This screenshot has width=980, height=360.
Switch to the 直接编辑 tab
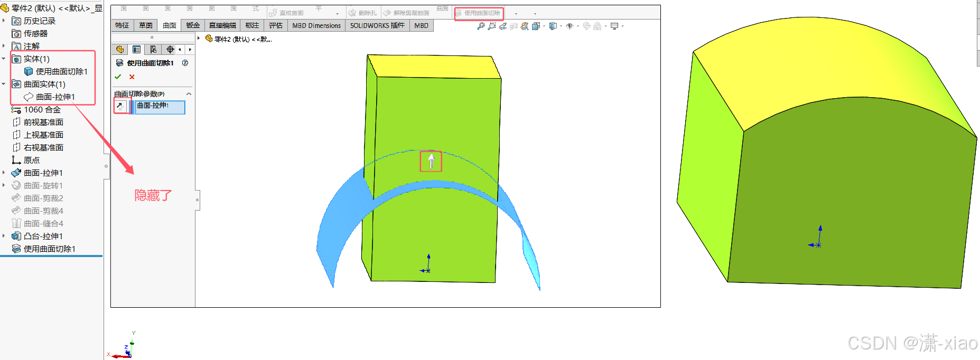tap(222, 25)
